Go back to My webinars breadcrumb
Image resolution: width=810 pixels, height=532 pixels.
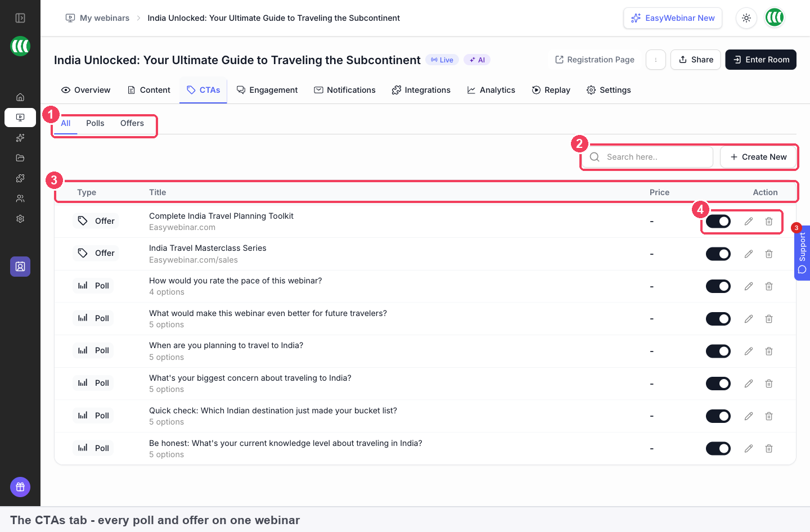click(x=98, y=18)
